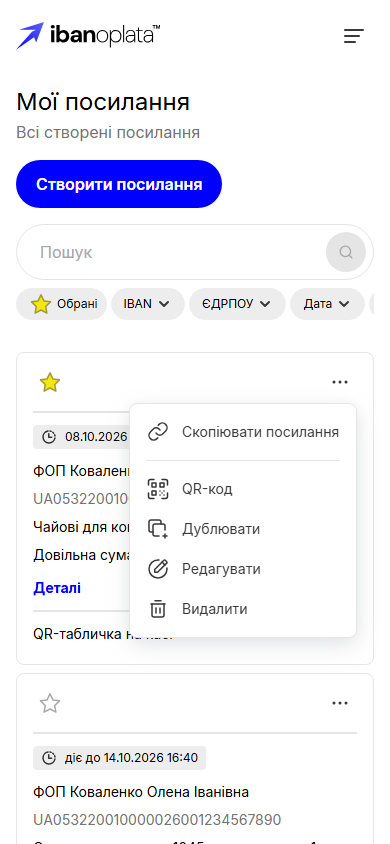The width and height of the screenshot is (390, 844).
Task: Open the hamburger menu
Action: [x=354, y=36]
